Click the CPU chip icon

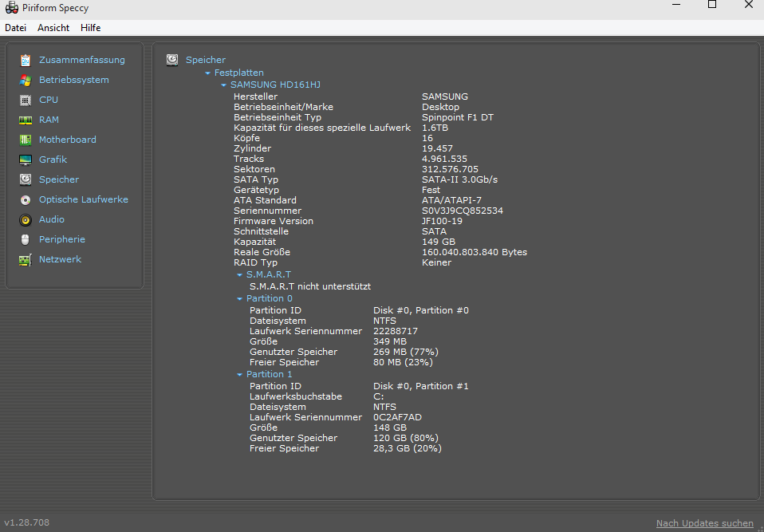26,100
